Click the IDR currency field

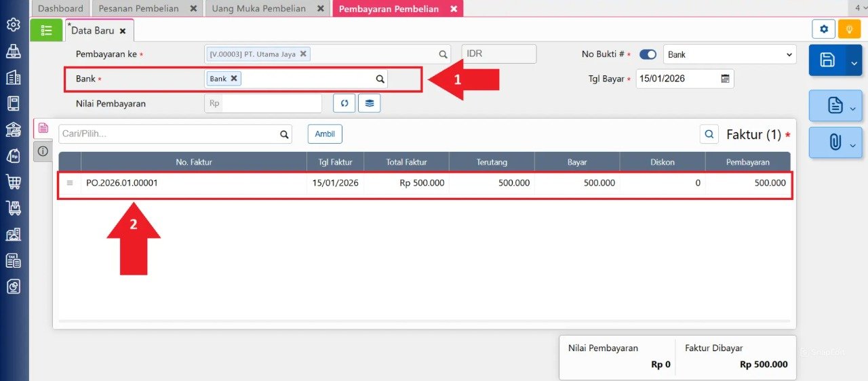click(x=499, y=54)
